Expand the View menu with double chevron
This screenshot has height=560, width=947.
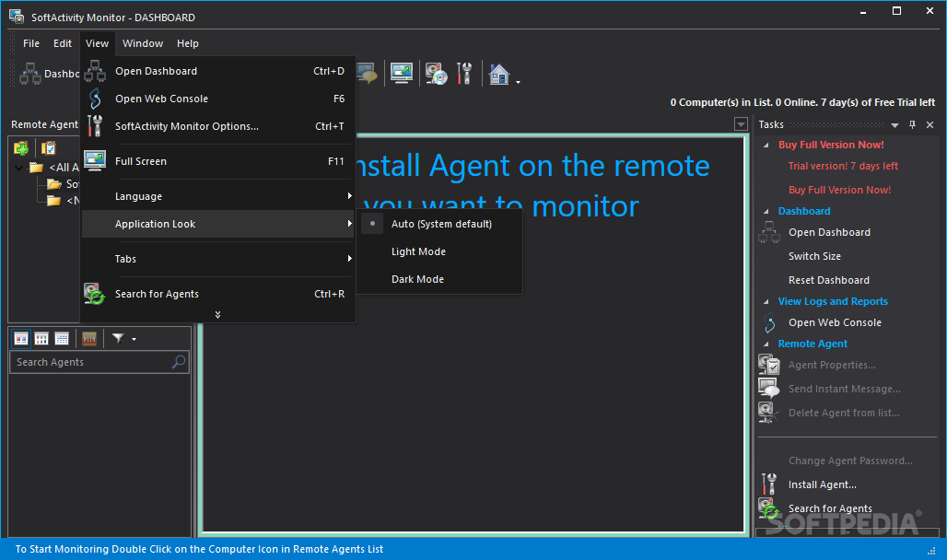[218, 315]
